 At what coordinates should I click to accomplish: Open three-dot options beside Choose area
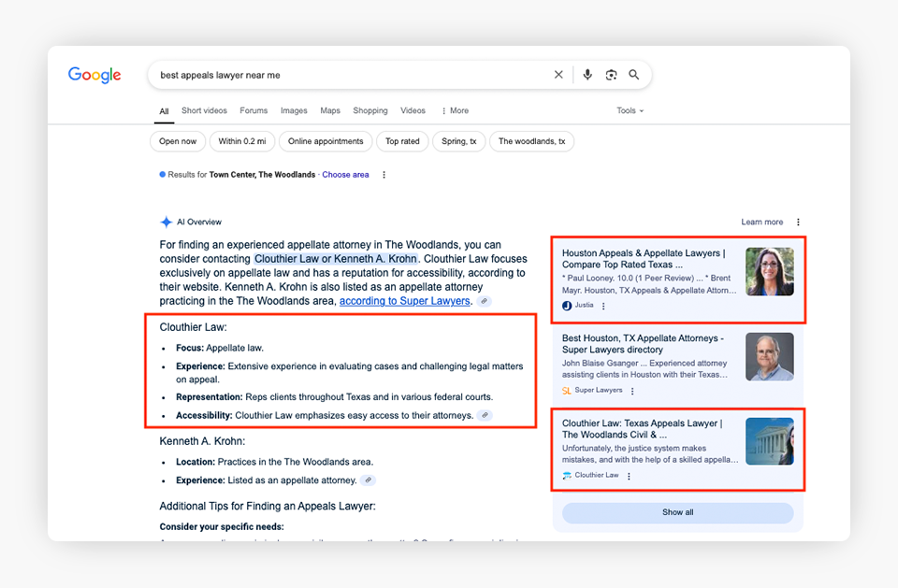(x=384, y=175)
